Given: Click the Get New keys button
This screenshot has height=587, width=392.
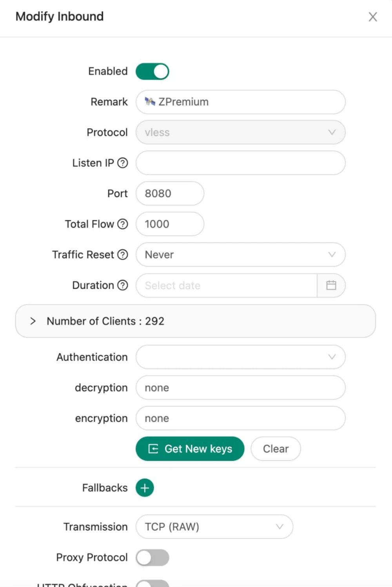Looking at the screenshot, I should pyautogui.click(x=190, y=449).
